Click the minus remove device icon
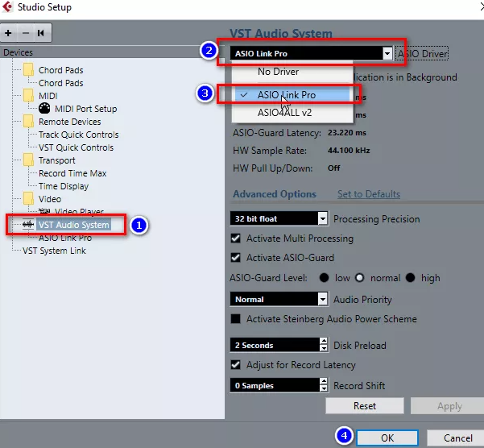The width and height of the screenshot is (484, 448). [26, 33]
